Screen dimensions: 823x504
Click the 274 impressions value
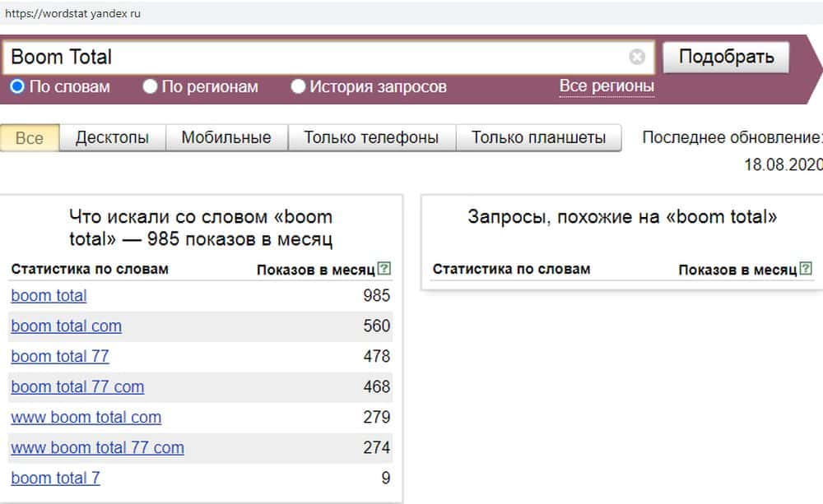376,448
